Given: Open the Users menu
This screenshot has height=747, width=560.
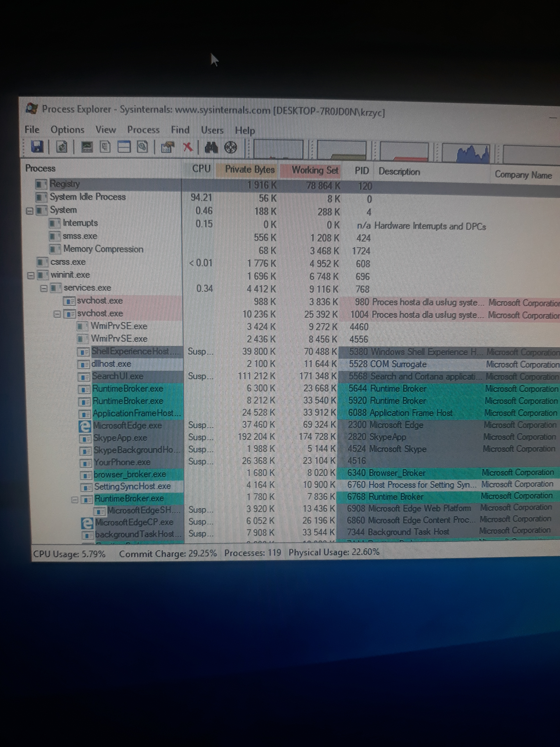Looking at the screenshot, I should pos(212,130).
